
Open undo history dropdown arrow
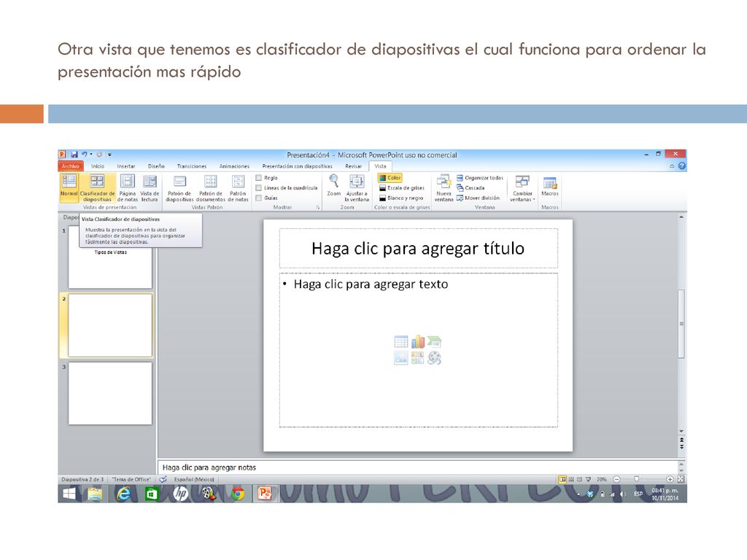[x=91, y=155]
